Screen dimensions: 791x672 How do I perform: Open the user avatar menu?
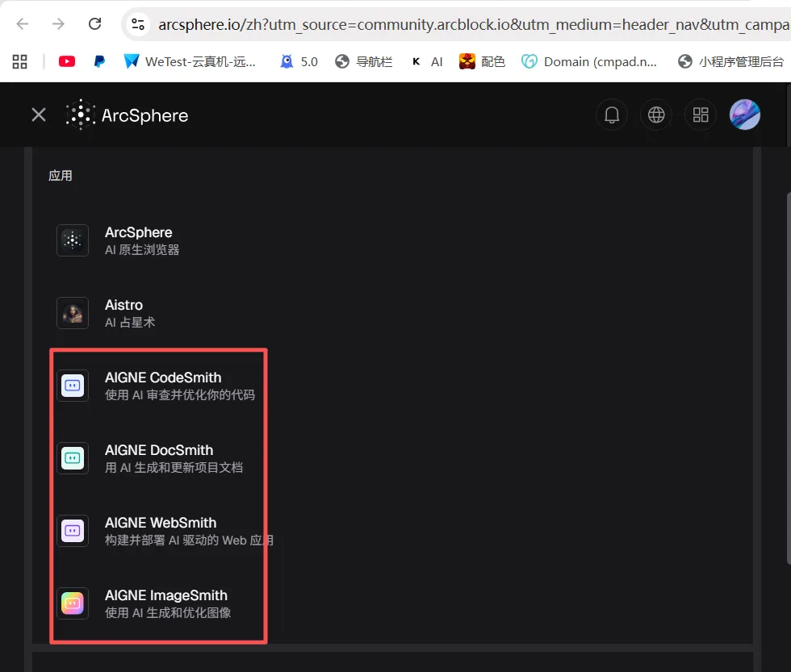coord(744,115)
